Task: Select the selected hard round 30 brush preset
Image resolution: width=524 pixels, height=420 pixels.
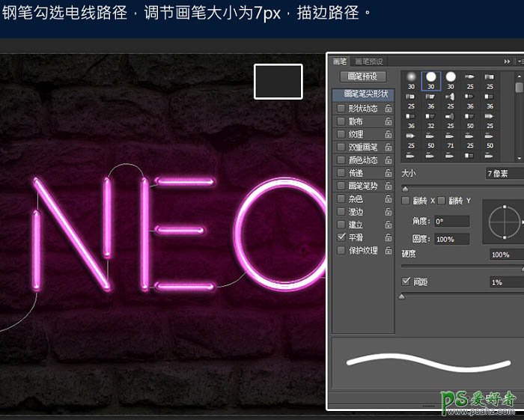Action: pos(431,80)
